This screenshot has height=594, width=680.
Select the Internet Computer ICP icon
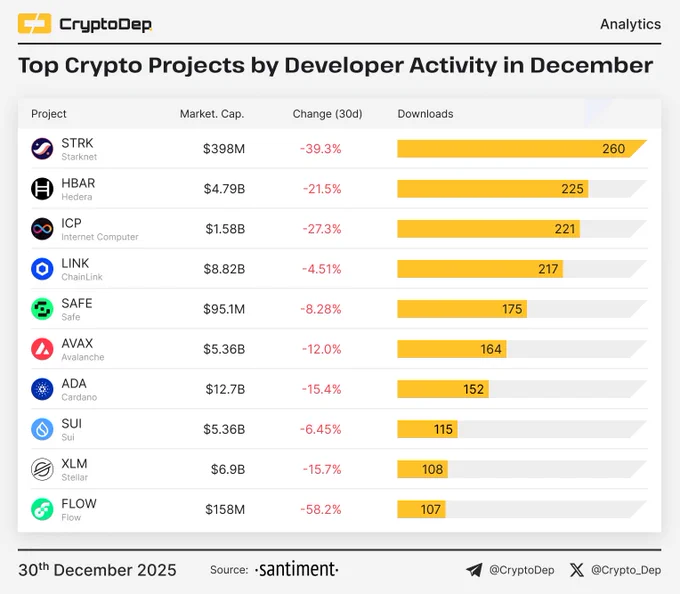pos(42,229)
